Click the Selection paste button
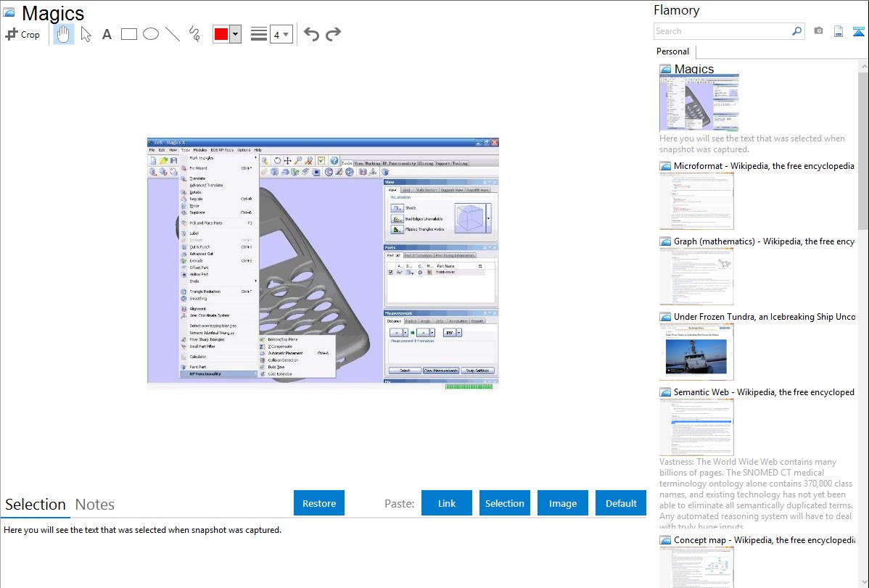The width and height of the screenshot is (869, 588). pyautogui.click(x=505, y=503)
